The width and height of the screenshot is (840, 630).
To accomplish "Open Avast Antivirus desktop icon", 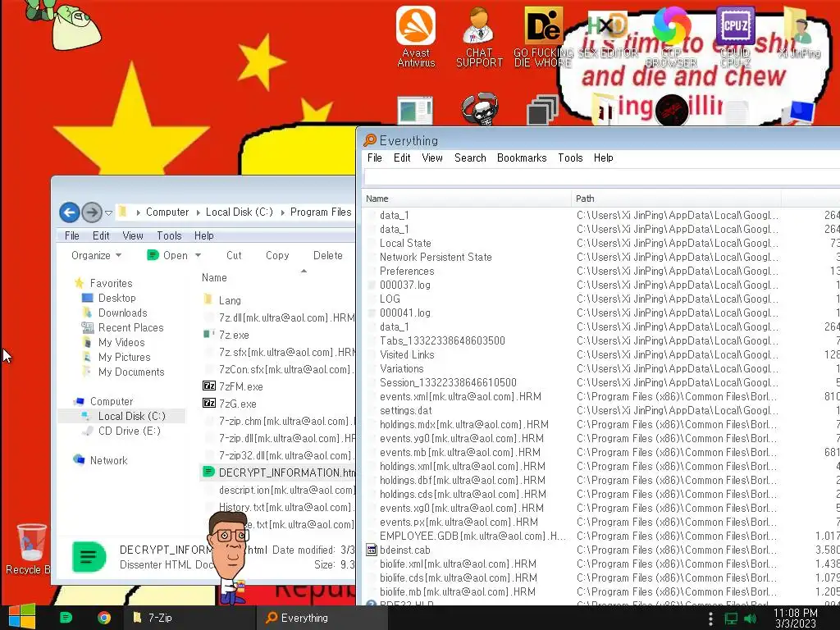I will coord(416,37).
